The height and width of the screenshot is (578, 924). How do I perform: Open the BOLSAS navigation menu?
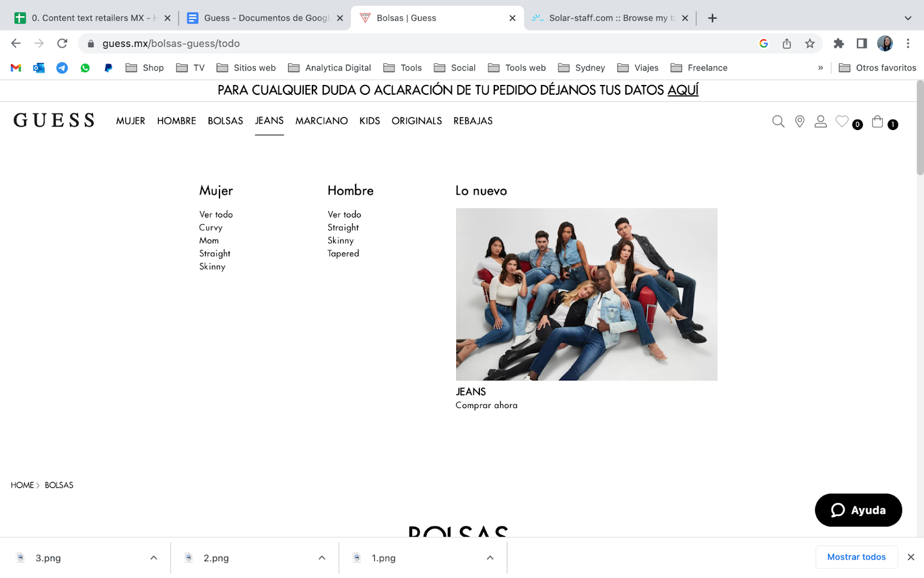tap(225, 121)
